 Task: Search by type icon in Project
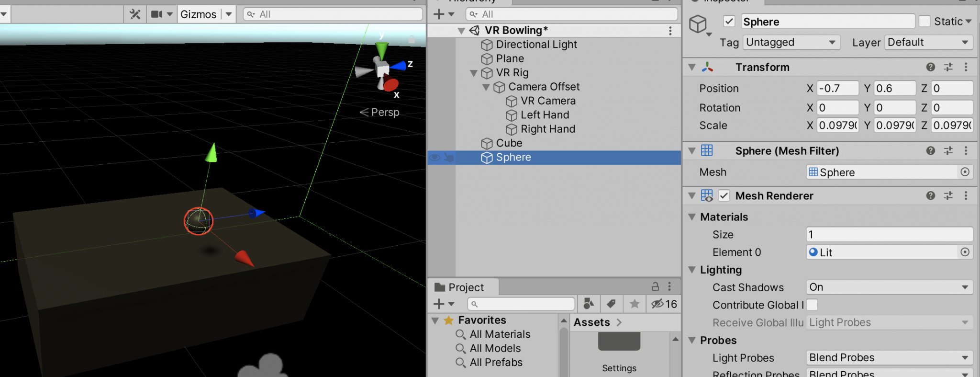(589, 304)
